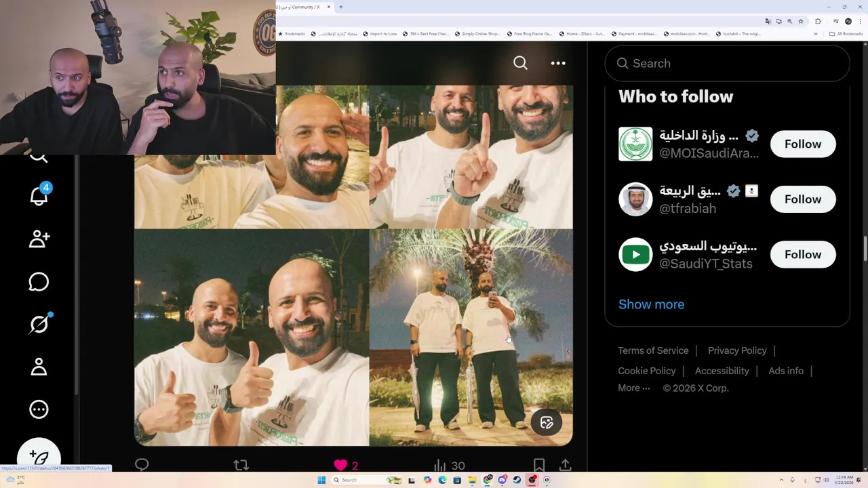Open Profile person icon in sidebar
Viewport: 868px width, 488px height.
[39, 367]
